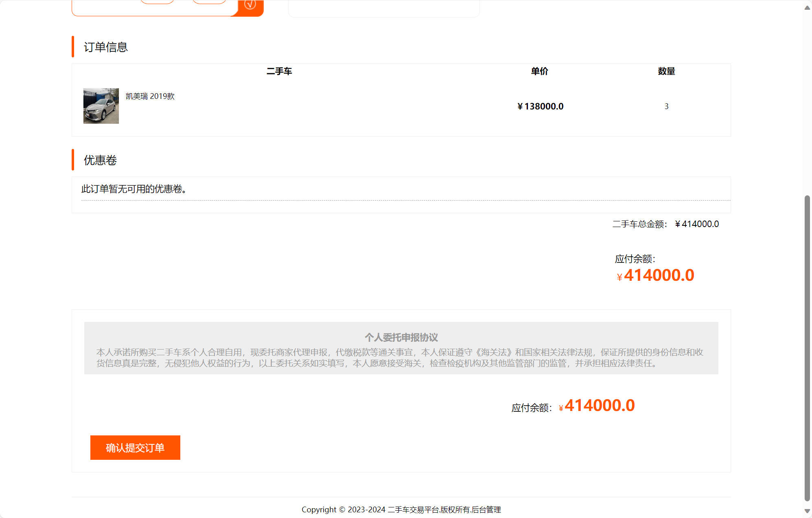Click the 二手车 table column header
Screen dimensions: 812x518
coord(279,71)
